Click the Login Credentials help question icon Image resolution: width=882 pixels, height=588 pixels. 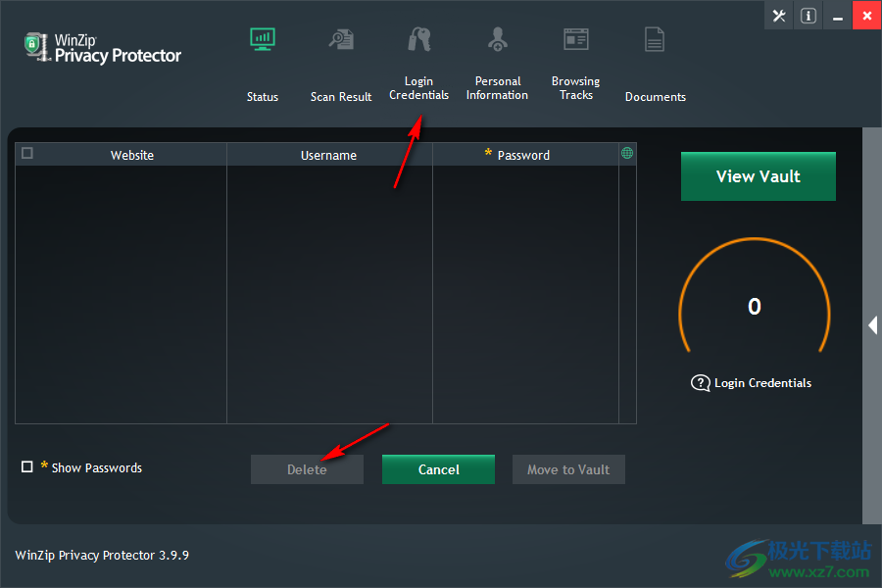[x=701, y=383]
